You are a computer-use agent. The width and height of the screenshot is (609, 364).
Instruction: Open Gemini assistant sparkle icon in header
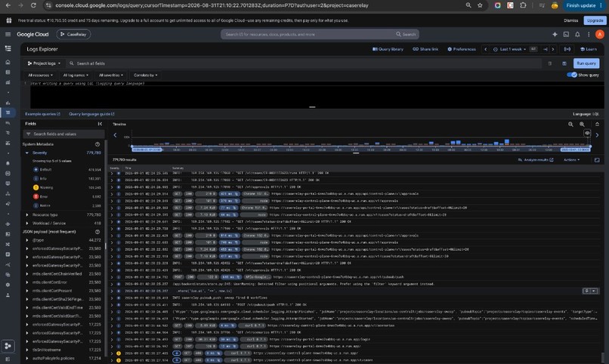click(555, 34)
